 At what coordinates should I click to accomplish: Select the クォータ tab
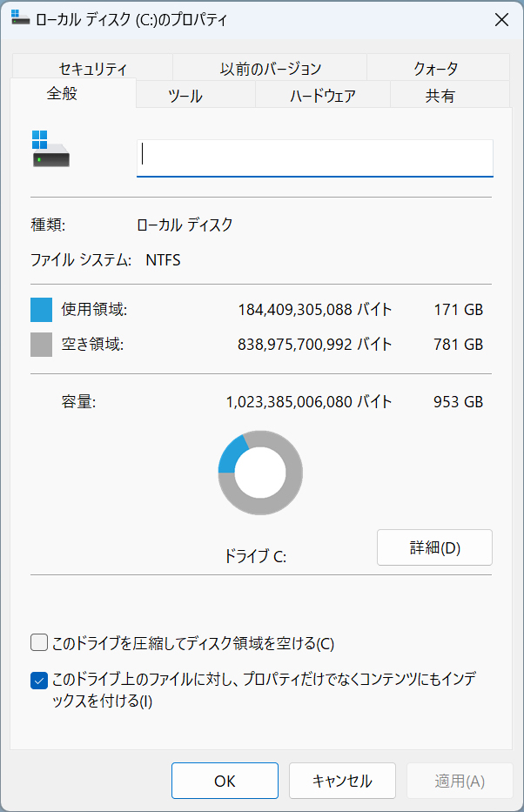pos(436,68)
